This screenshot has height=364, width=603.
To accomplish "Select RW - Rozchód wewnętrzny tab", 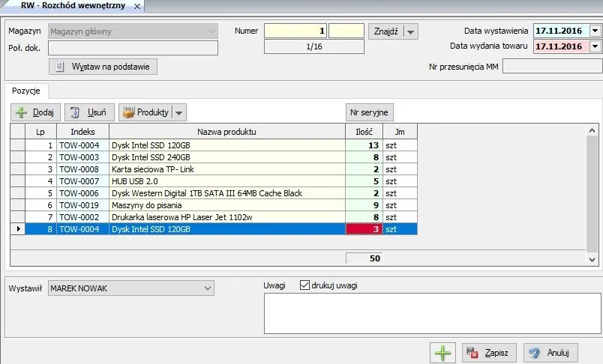I will 73,6.
